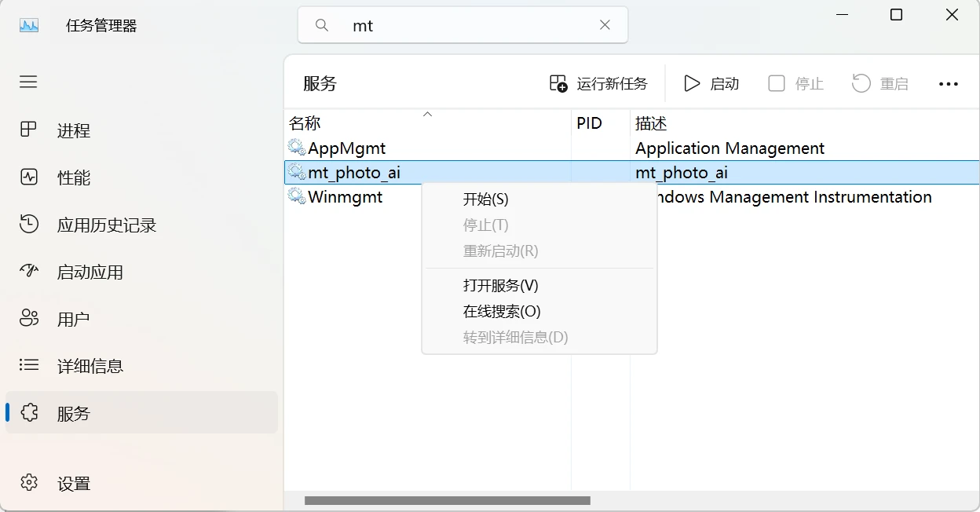Open 设置 (Settings) in sidebar
The height and width of the screenshot is (512, 980).
(73, 483)
